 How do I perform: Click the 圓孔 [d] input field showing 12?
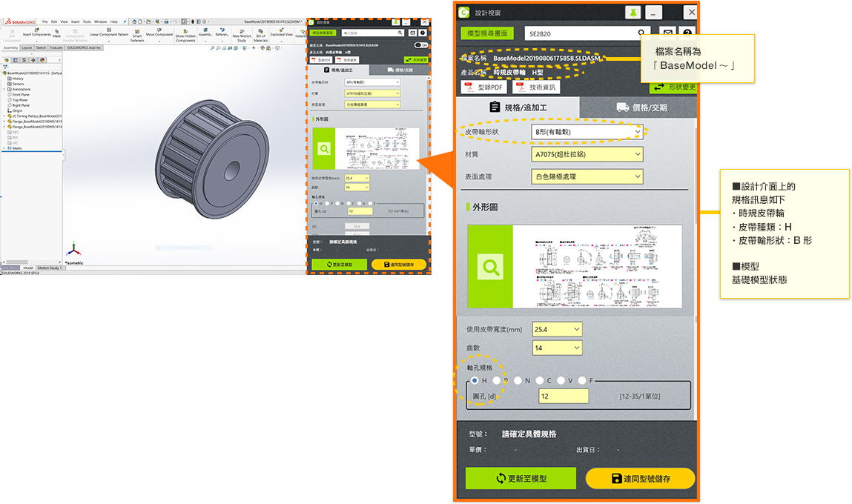(563, 397)
